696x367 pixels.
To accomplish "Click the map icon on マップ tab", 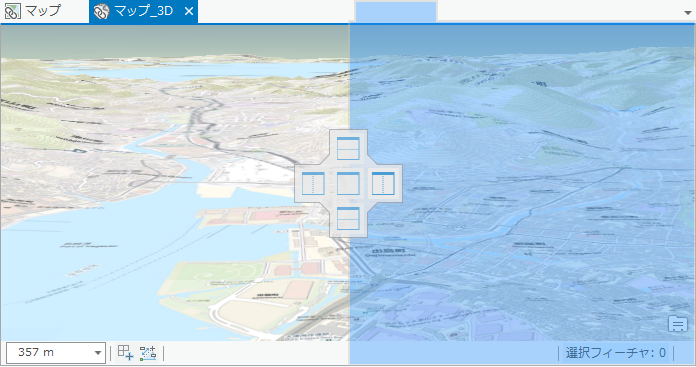I will [x=12, y=11].
